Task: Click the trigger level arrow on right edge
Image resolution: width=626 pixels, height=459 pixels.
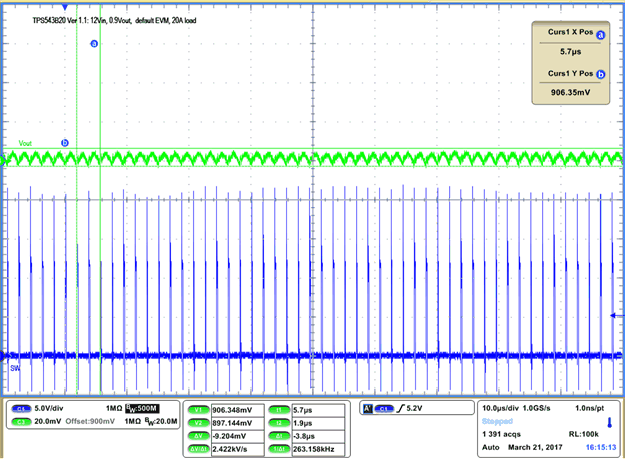Action: [x=617, y=315]
